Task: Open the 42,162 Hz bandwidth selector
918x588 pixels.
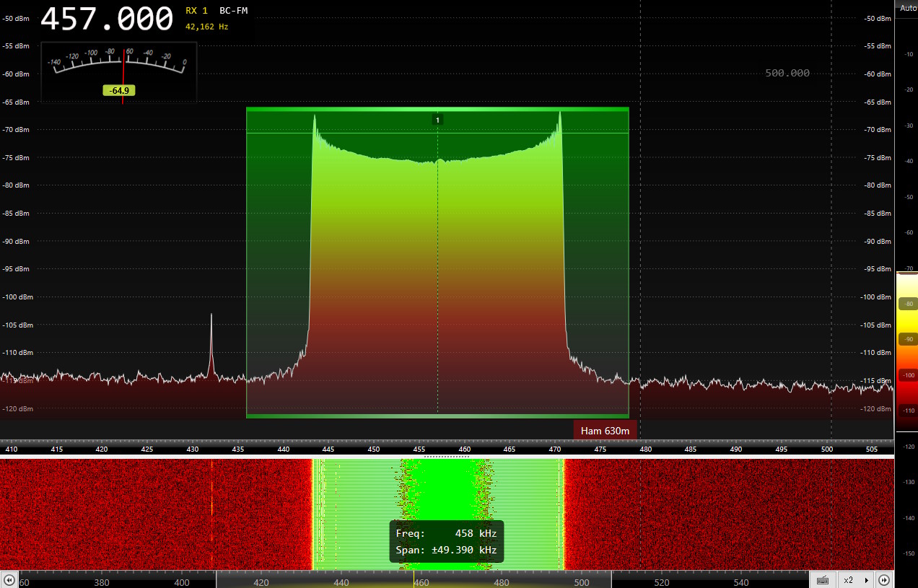Action: tap(206, 27)
